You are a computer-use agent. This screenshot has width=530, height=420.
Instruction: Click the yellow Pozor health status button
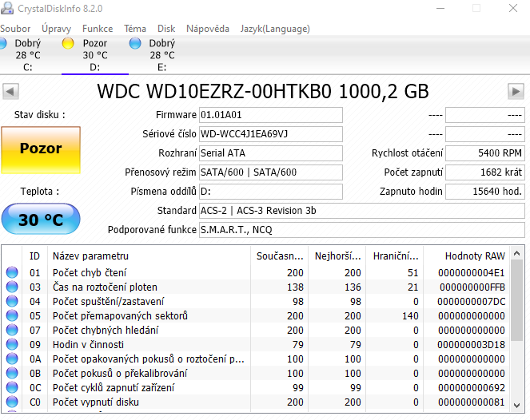coord(41,150)
